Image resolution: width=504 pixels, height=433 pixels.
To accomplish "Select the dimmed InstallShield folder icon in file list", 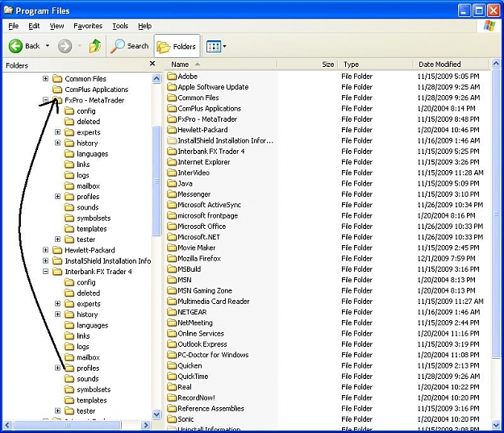I will tap(172, 140).
